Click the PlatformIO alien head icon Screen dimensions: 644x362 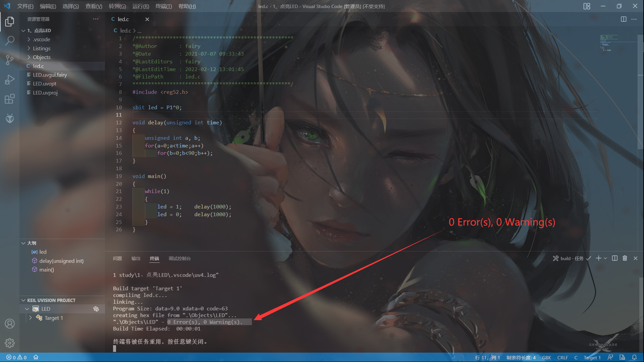coord(10,118)
